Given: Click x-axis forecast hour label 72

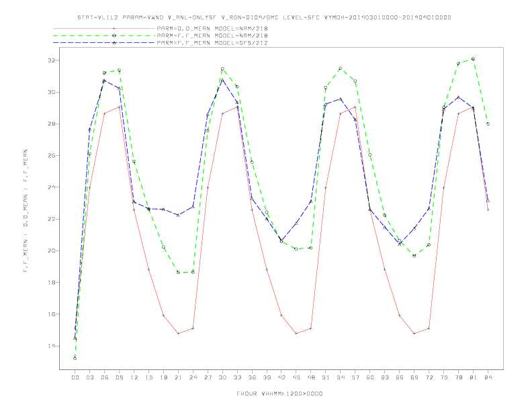Looking at the screenshot, I should point(429,377).
